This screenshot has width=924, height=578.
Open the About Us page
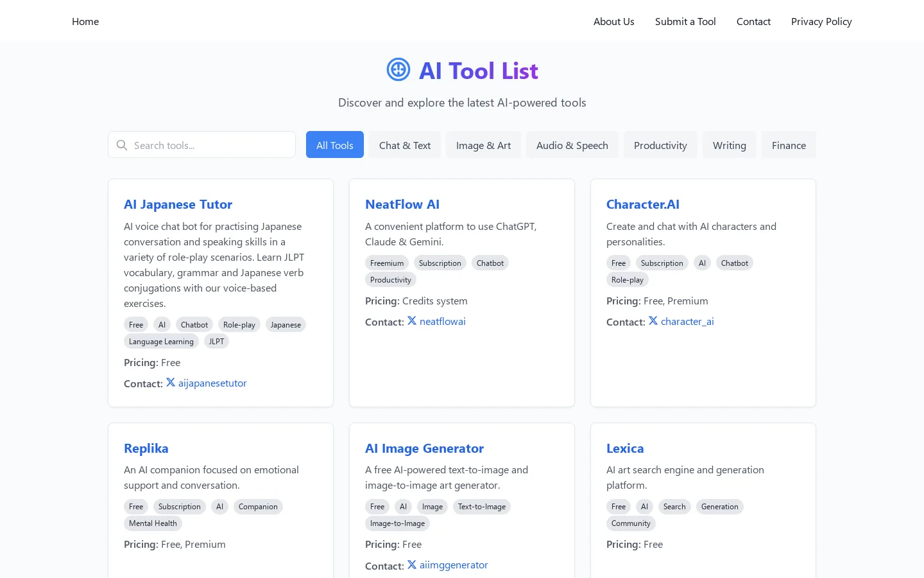(x=614, y=21)
